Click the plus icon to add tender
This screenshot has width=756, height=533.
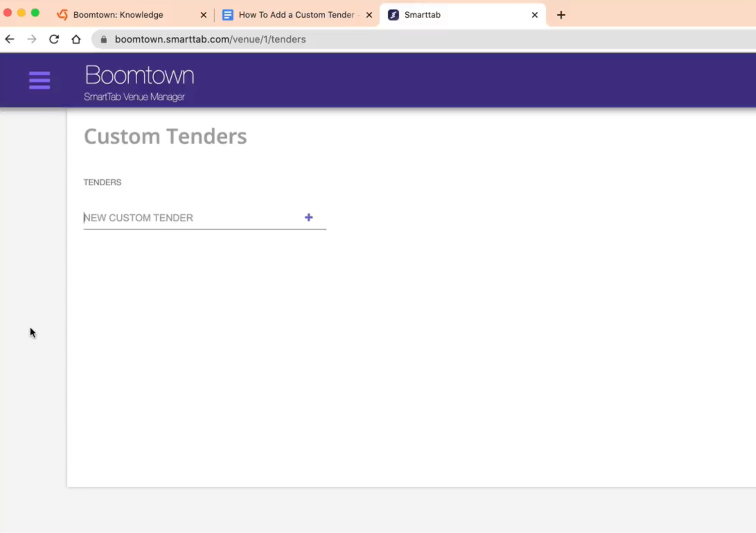pos(309,217)
